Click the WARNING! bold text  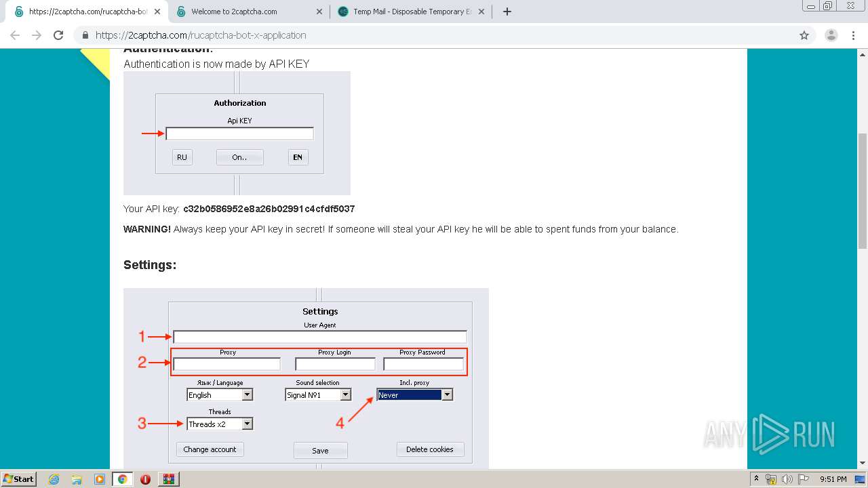[147, 229]
